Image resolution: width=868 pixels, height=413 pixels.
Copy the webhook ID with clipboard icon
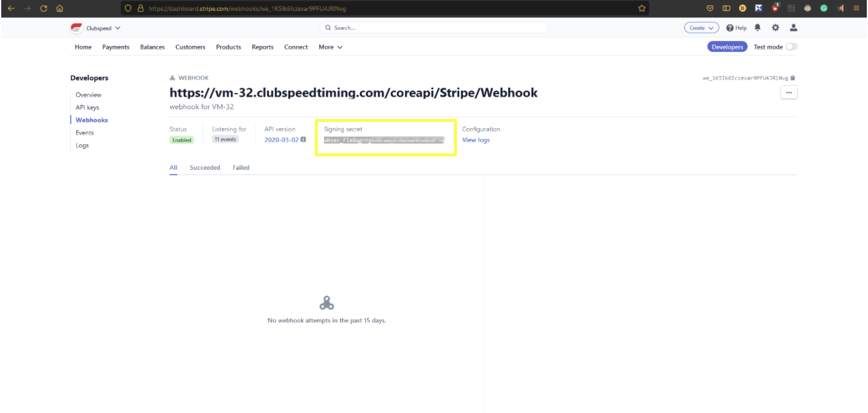point(793,78)
